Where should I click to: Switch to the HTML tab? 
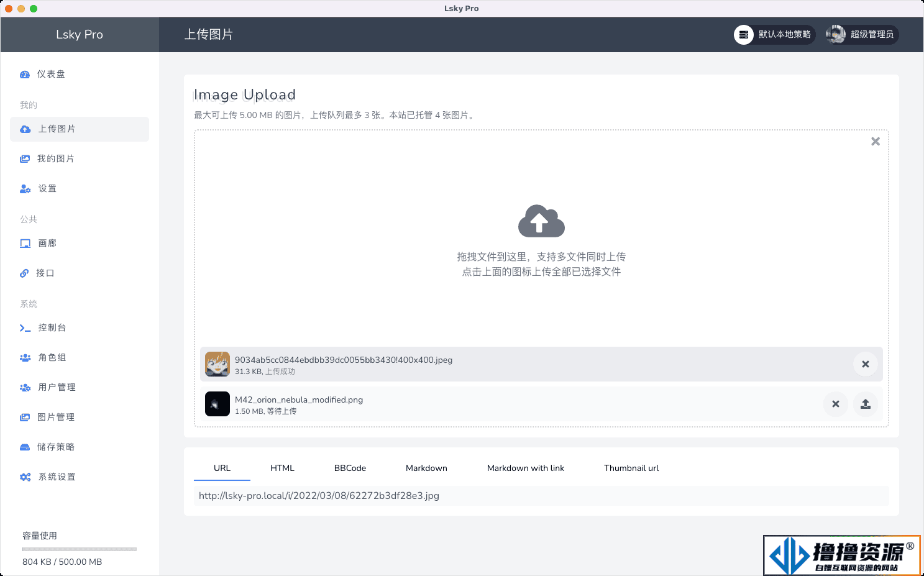(x=282, y=469)
